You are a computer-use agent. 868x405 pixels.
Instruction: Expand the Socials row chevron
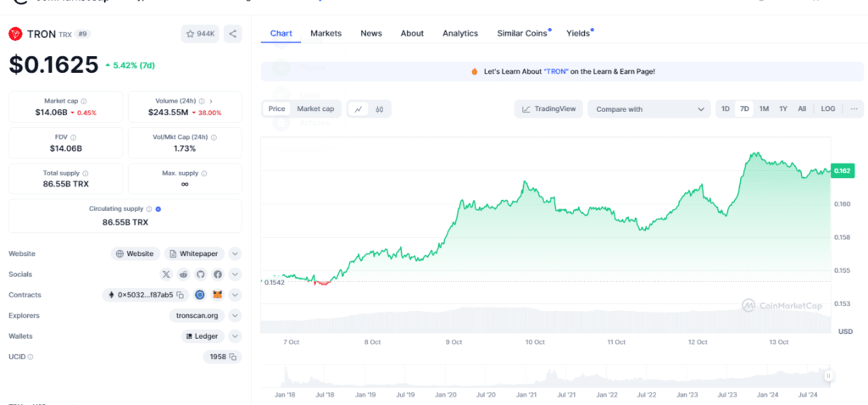tap(236, 275)
